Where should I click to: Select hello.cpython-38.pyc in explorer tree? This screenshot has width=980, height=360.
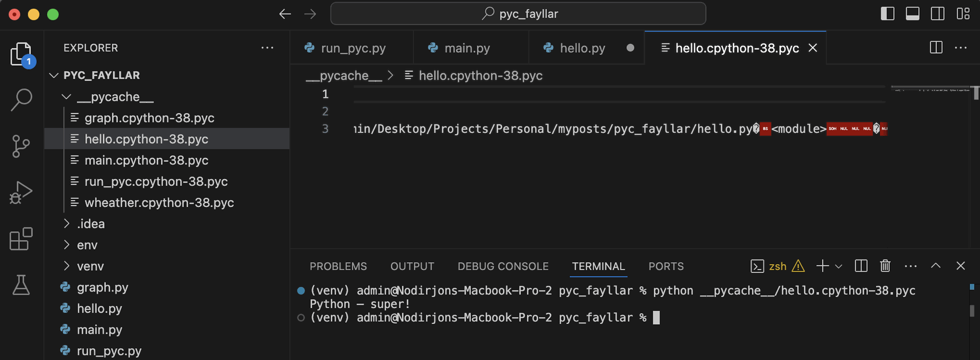tap(167, 139)
